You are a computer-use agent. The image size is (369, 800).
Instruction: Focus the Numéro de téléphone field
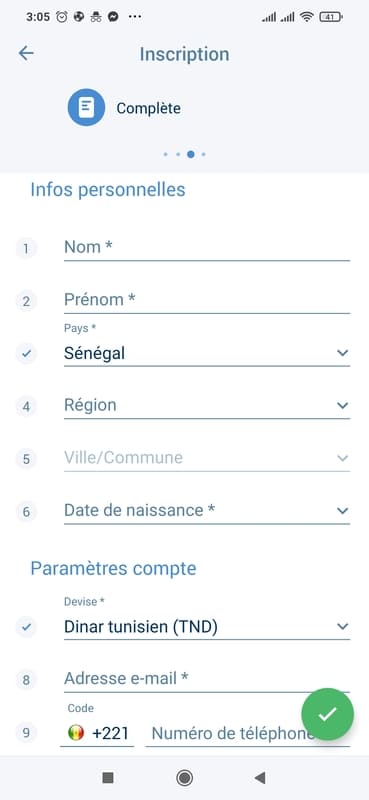248,734
